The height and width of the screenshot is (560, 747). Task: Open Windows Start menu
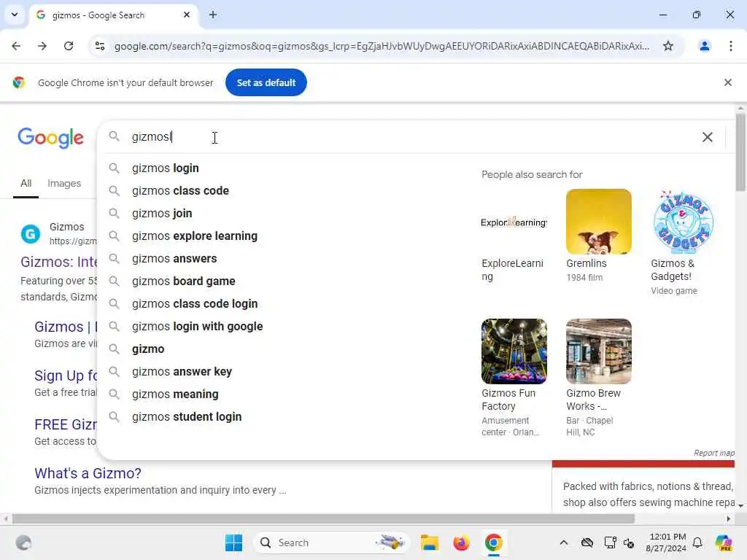coord(233,542)
